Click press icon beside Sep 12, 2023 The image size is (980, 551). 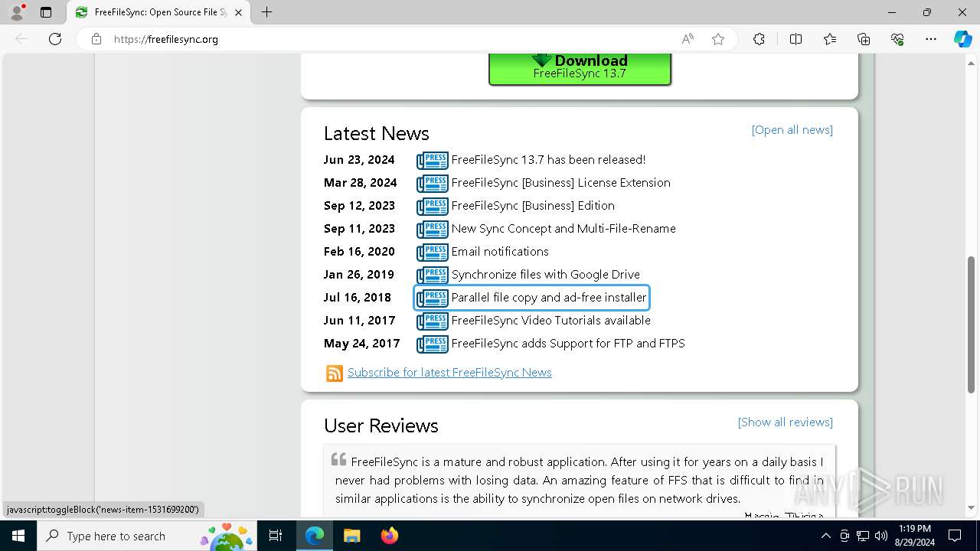pos(433,206)
